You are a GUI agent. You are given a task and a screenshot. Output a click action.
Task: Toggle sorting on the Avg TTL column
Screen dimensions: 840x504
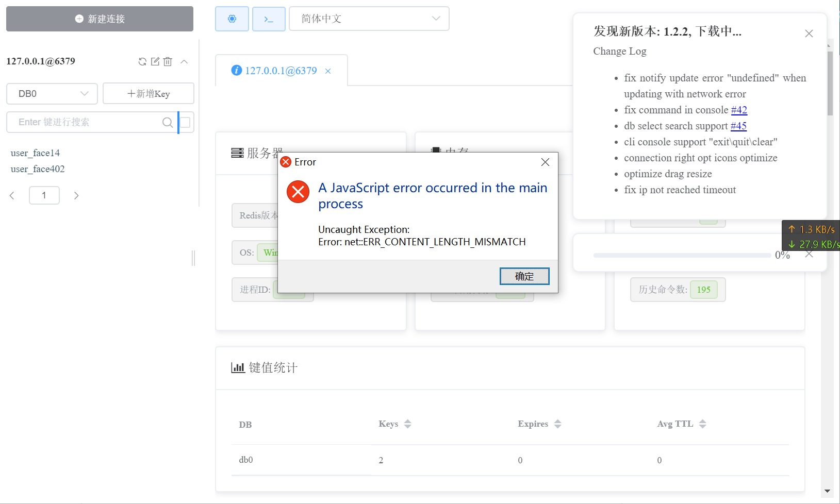(702, 424)
